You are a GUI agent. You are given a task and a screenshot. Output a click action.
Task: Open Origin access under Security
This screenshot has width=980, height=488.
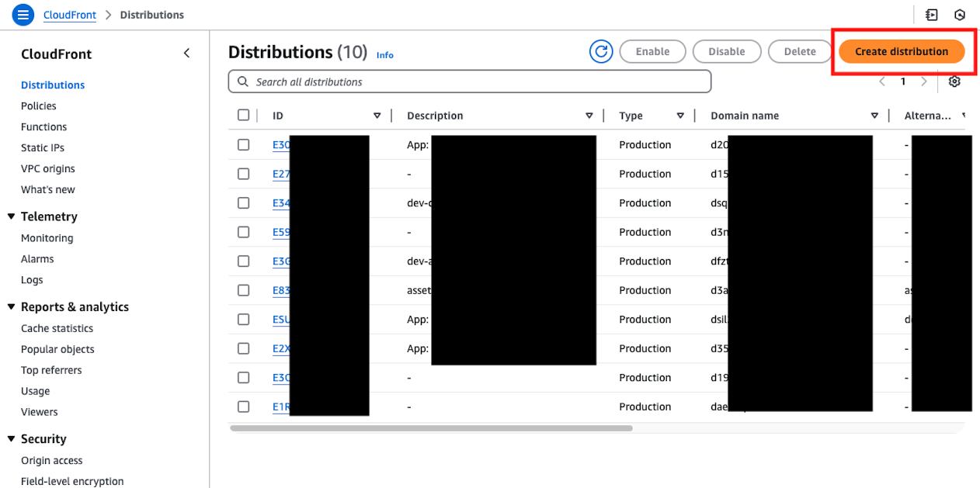[52, 461]
